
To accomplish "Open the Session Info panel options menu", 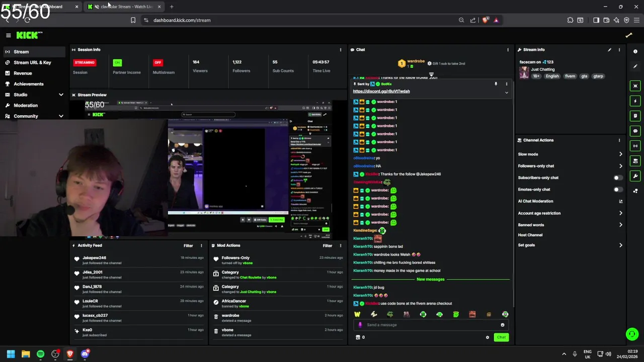I will (341, 50).
